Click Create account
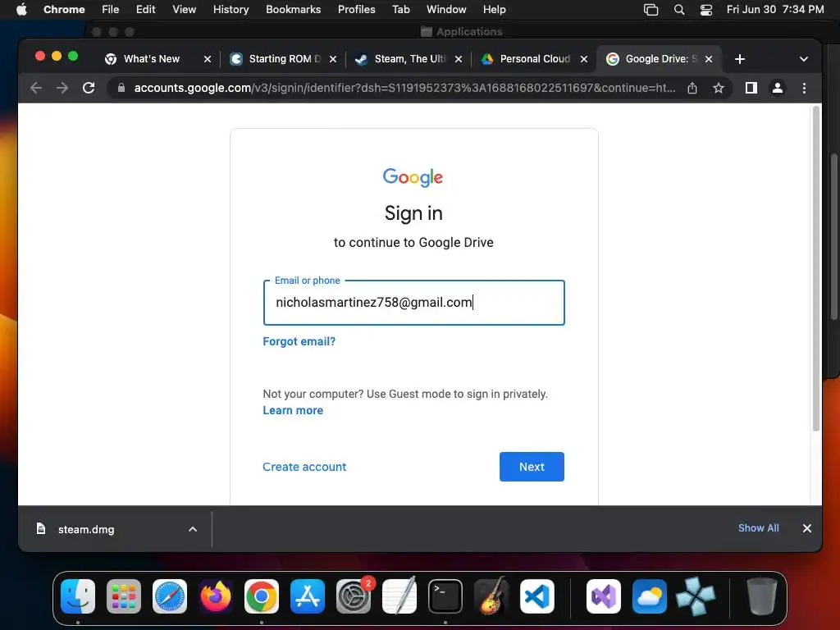Image resolution: width=840 pixels, height=630 pixels. (304, 467)
